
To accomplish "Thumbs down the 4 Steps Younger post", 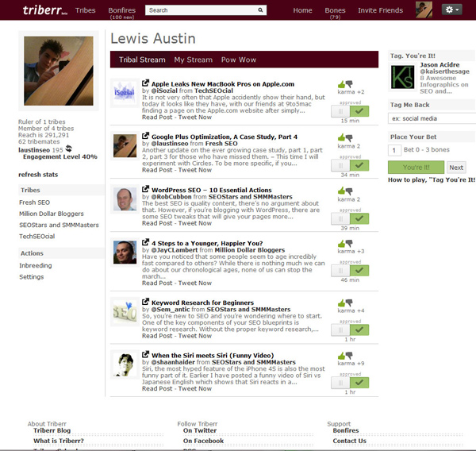I will coord(349,243).
